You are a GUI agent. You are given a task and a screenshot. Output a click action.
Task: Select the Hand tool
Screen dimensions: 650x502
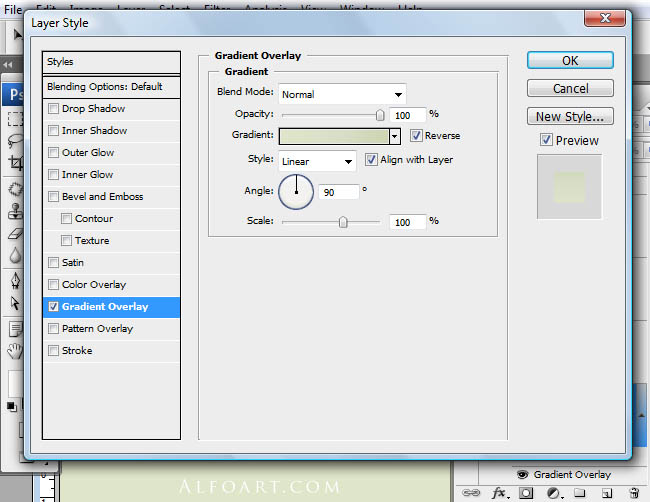coord(15,351)
